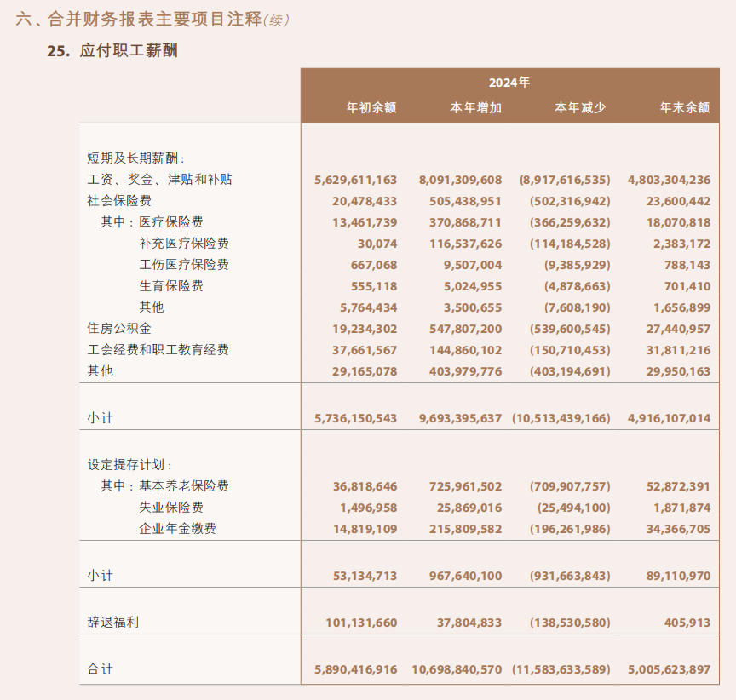Select value 5,024,955
736x700 pixels.
473,286
